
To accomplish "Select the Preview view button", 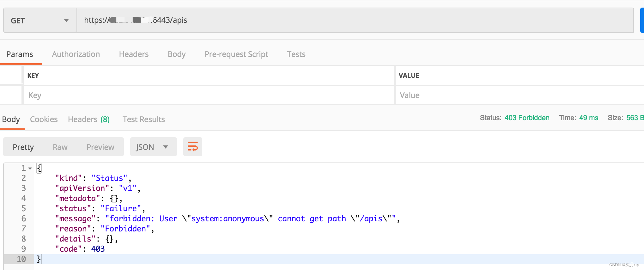I will pyautogui.click(x=100, y=147).
